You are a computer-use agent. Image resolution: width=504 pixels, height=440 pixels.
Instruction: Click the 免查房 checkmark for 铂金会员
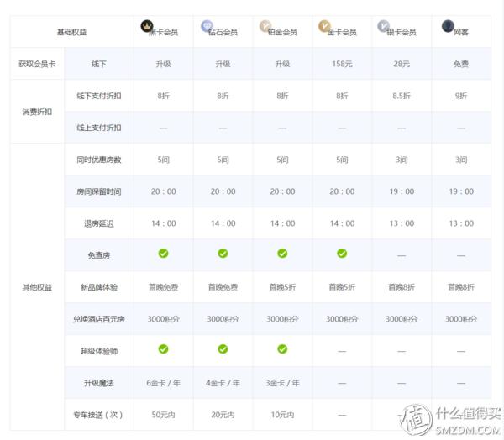pyautogui.click(x=282, y=254)
